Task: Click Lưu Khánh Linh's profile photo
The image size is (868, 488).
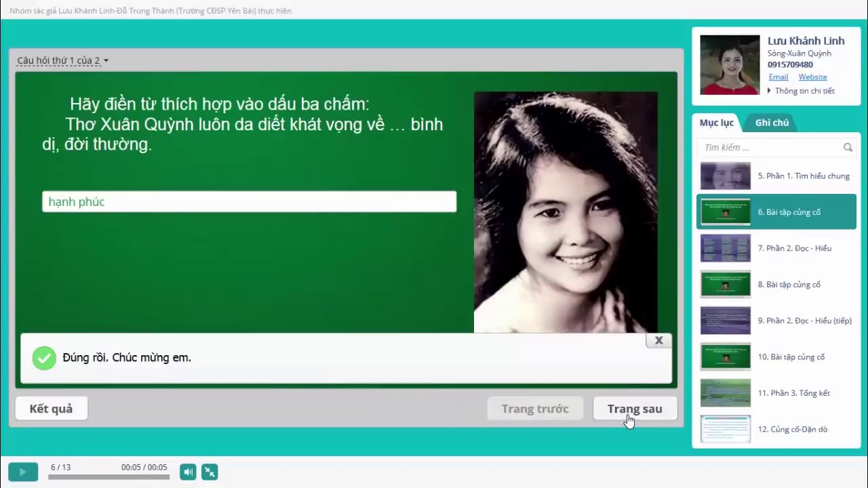Action: pyautogui.click(x=730, y=65)
